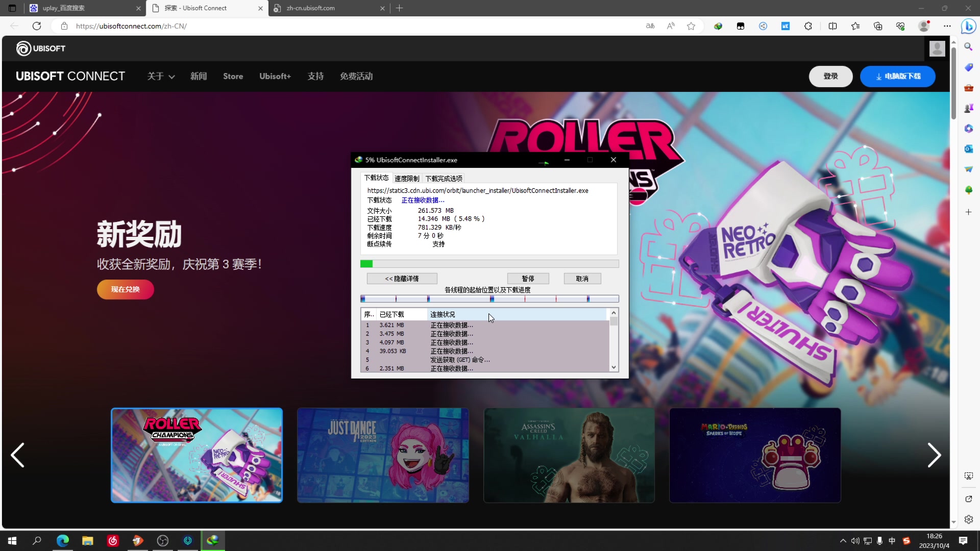
Task: Expand the 关于 dropdown menu
Action: point(161,77)
